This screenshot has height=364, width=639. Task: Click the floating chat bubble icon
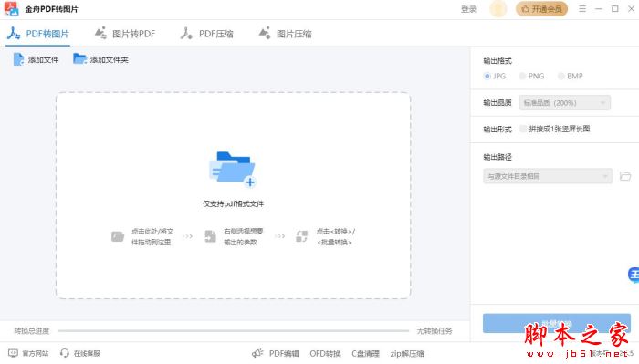634,275
